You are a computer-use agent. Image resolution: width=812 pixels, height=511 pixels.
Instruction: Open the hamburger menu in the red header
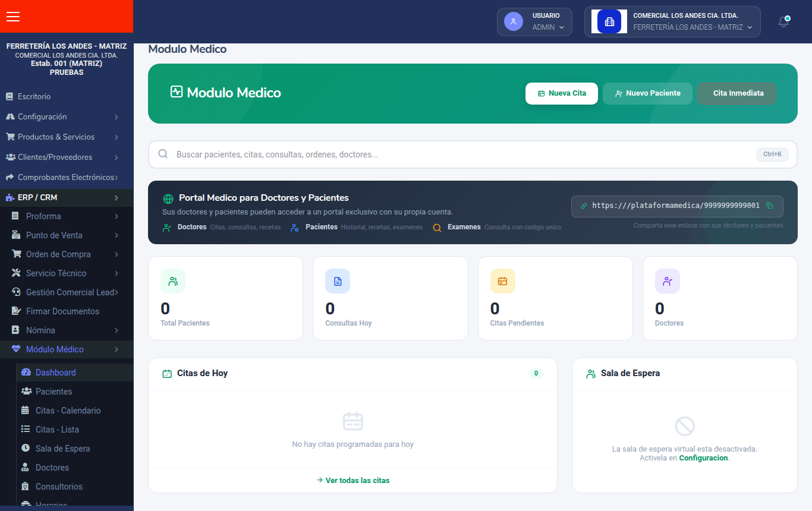tap(13, 17)
